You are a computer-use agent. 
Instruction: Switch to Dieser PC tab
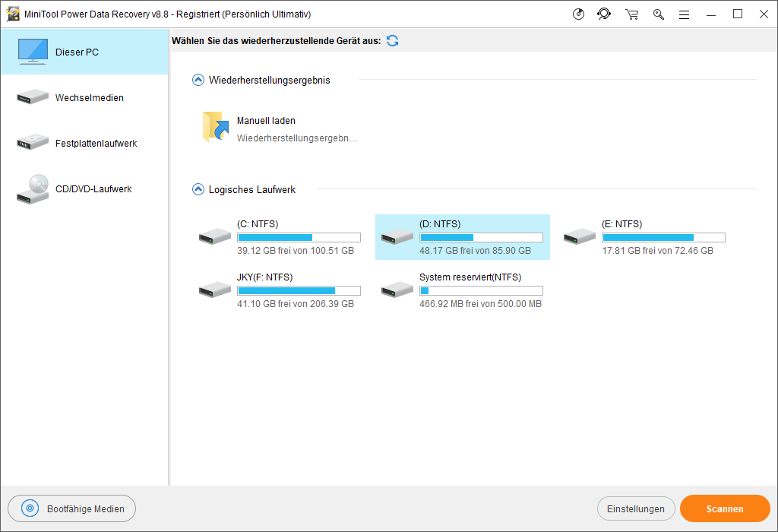84,52
